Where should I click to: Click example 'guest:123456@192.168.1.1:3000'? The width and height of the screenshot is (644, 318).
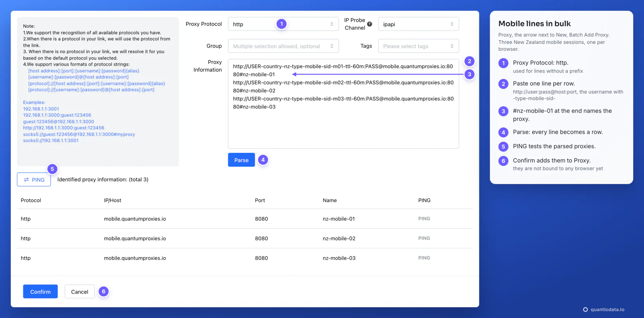pos(58,122)
